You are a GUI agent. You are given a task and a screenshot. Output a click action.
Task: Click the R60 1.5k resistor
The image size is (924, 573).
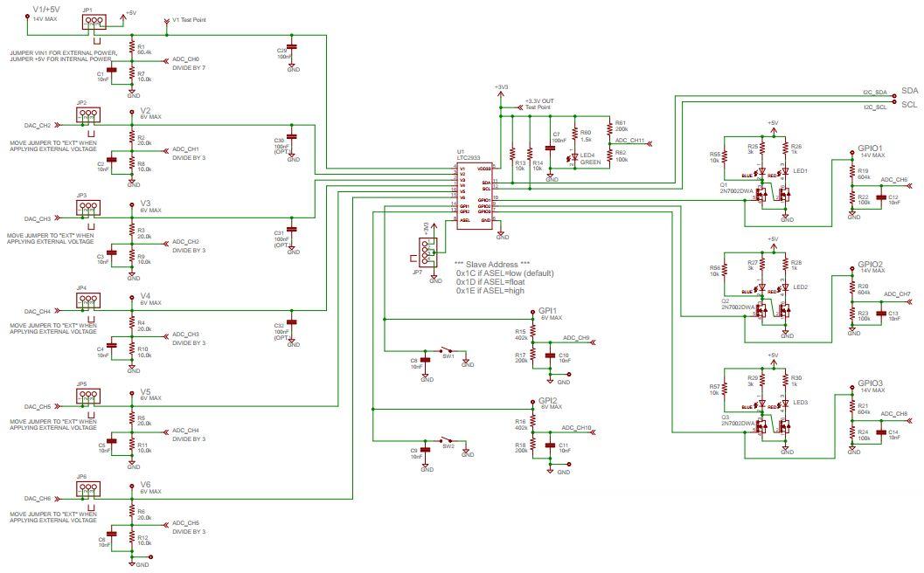pos(574,134)
